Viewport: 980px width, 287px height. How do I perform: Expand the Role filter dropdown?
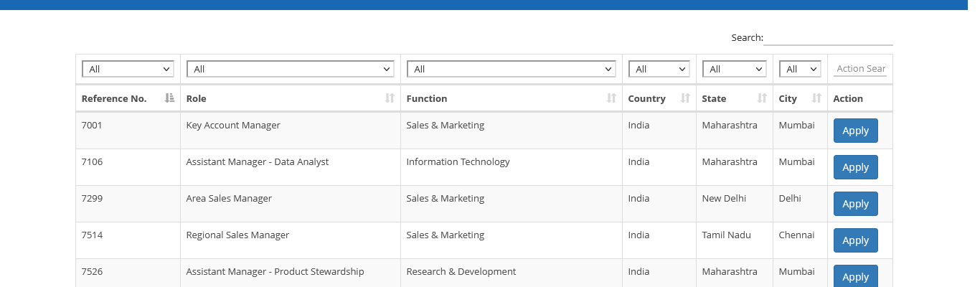pyautogui.click(x=290, y=69)
